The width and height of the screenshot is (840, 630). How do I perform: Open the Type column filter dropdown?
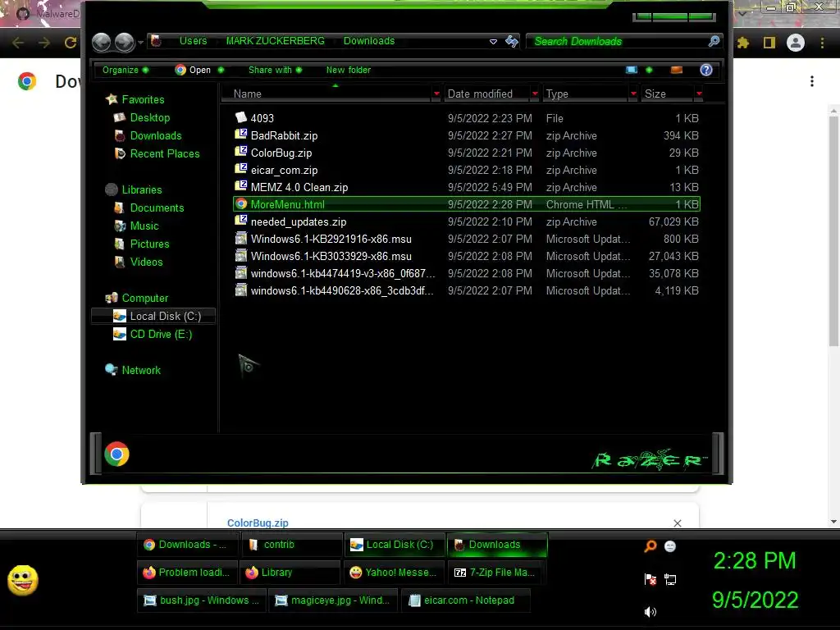tap(633, 94)
